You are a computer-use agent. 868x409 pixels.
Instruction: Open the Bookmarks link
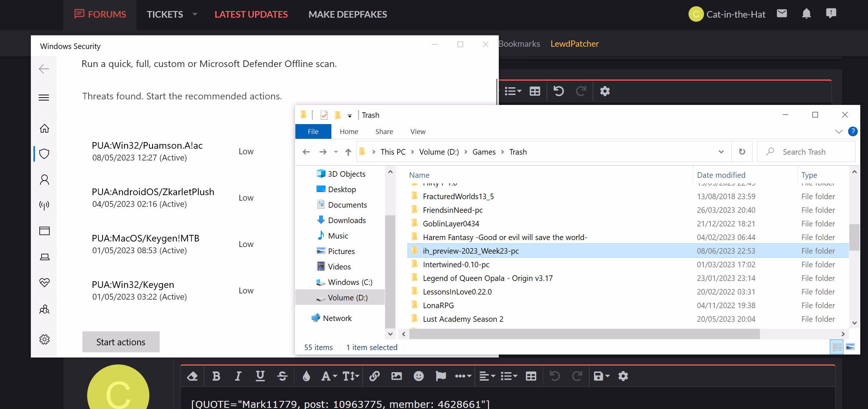click(x=519, y=44)
